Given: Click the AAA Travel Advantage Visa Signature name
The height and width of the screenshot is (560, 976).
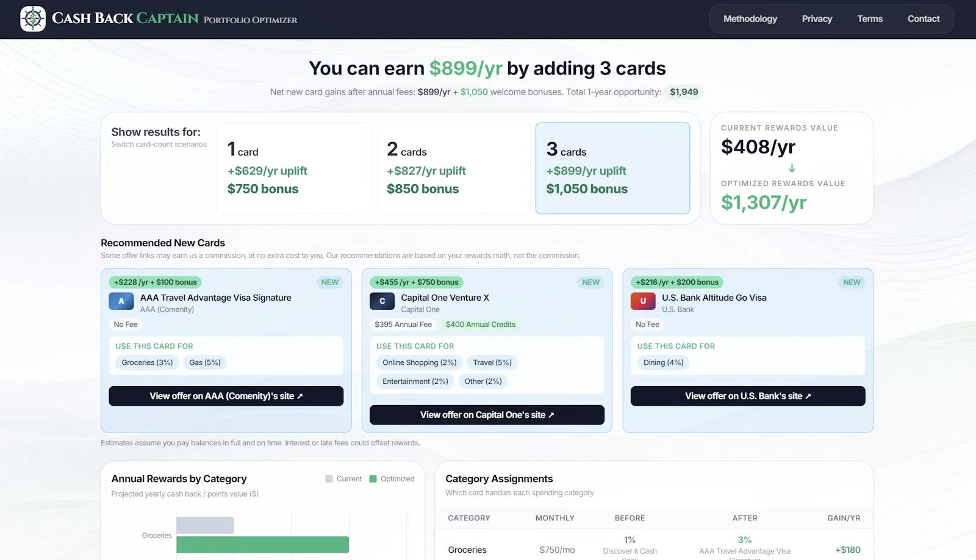Looking at the screenshot, I should tap(216, 298).
